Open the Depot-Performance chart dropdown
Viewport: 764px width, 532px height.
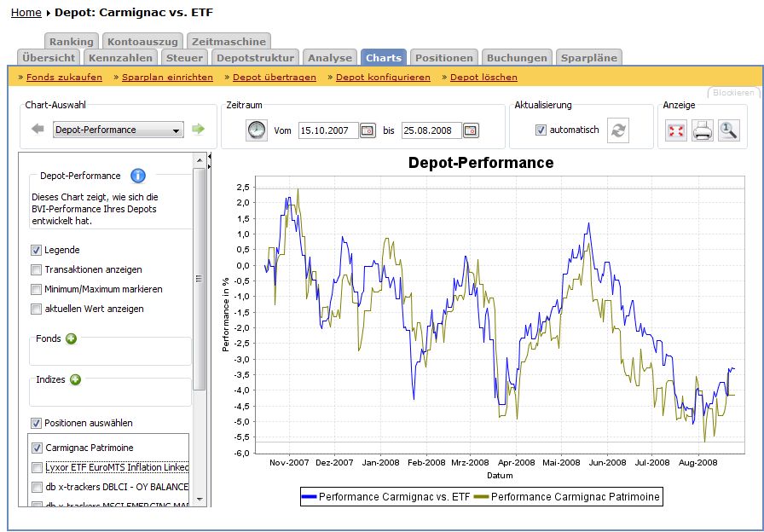pyautogui.click(x=118, y=130)
